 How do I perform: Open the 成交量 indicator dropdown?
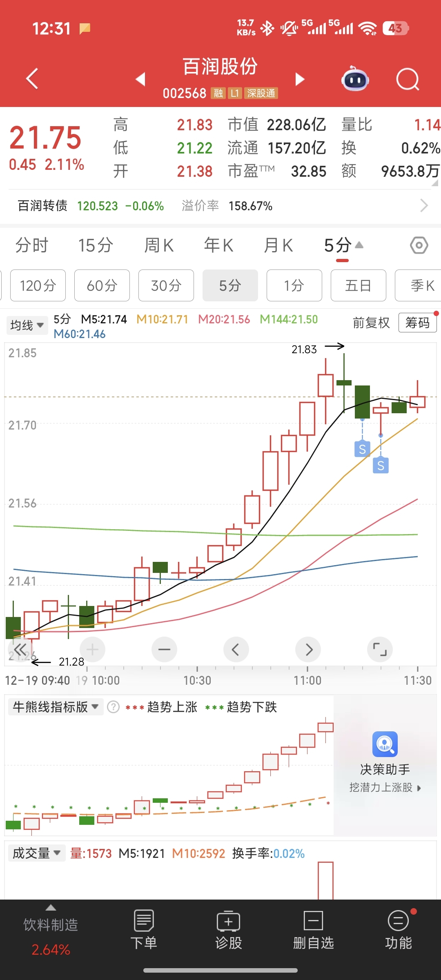pyautogui.click(x=37, y=853)
